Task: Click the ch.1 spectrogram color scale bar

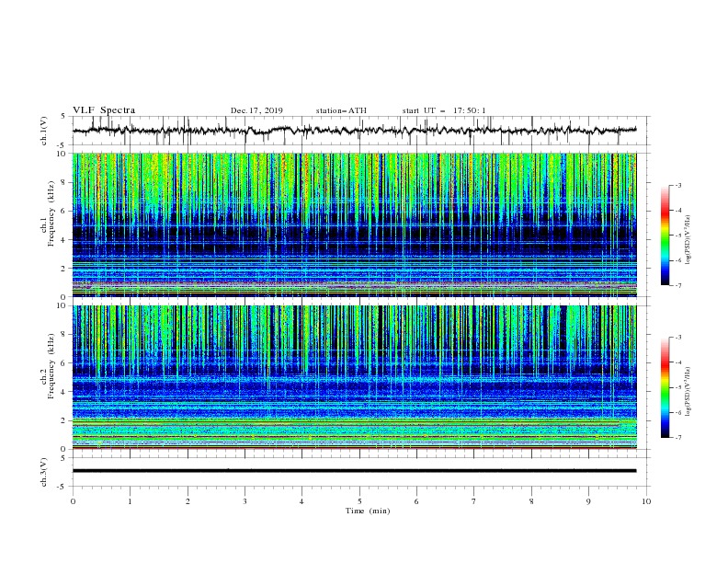Action: [665, 236]
